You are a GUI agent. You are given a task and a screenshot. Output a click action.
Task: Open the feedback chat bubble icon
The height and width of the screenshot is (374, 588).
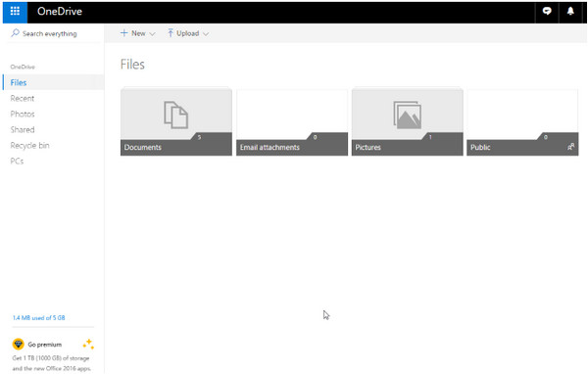(547, 11)
